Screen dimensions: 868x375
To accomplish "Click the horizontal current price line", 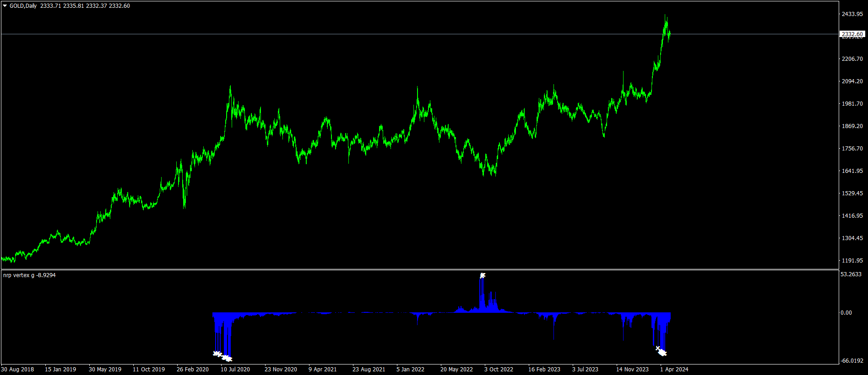I will 420,34.
